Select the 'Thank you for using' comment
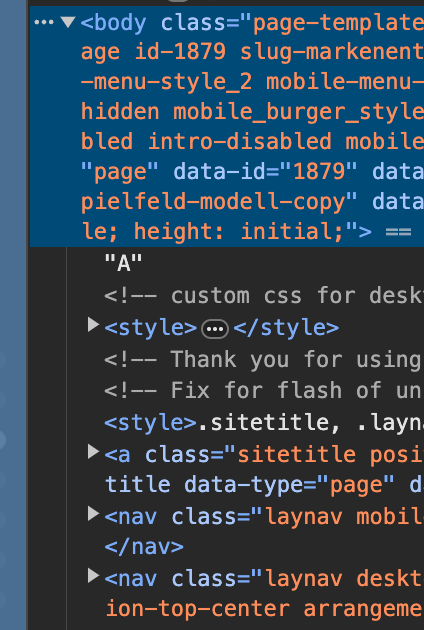The height and width of the screenshot is (630, 424). [264, 359]
